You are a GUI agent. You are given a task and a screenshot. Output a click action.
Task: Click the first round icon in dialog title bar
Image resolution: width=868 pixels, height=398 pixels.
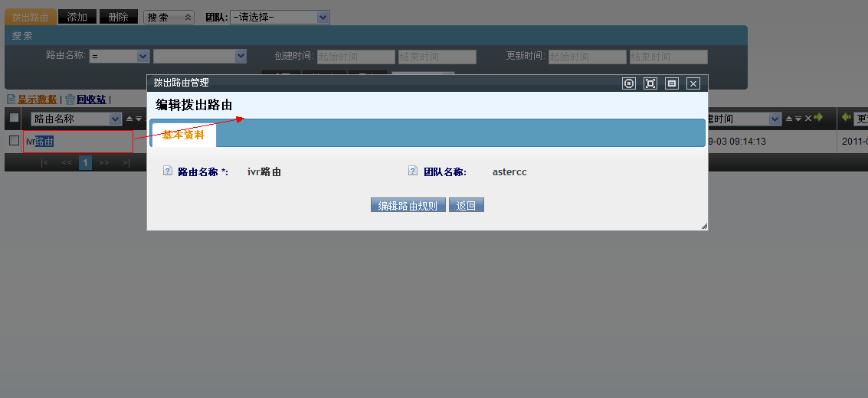[x=629, y=83]
